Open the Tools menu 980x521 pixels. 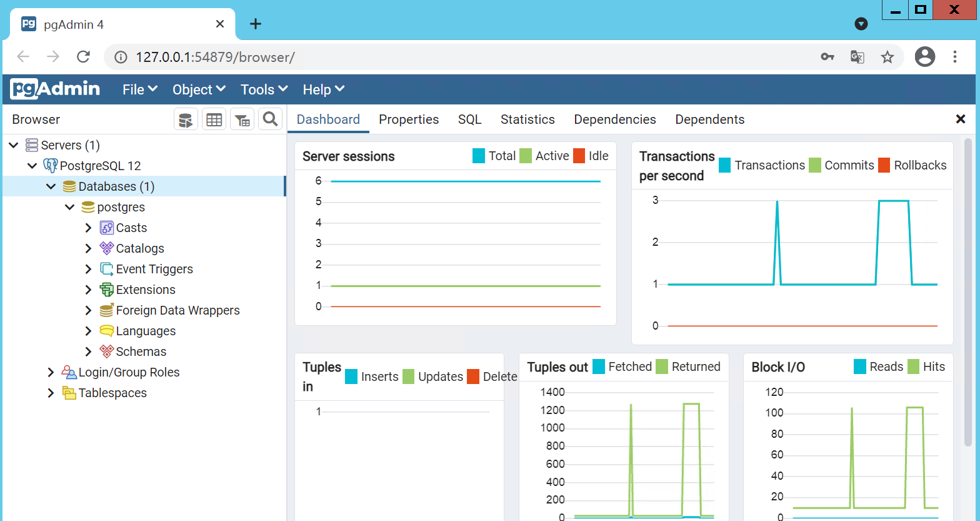pos(264,89)
